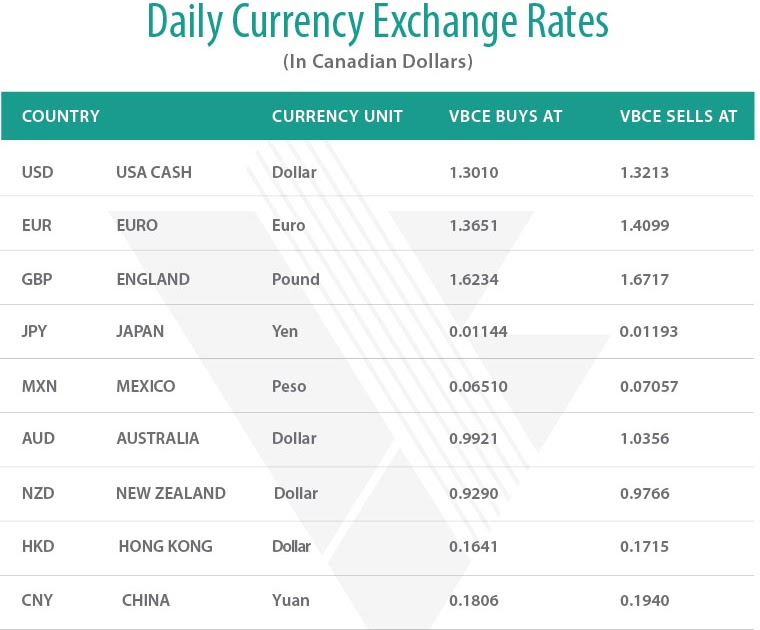The image size is (760, 630).
Task: Click the Peso buy rate 0.06510
Action: [478, 386]
